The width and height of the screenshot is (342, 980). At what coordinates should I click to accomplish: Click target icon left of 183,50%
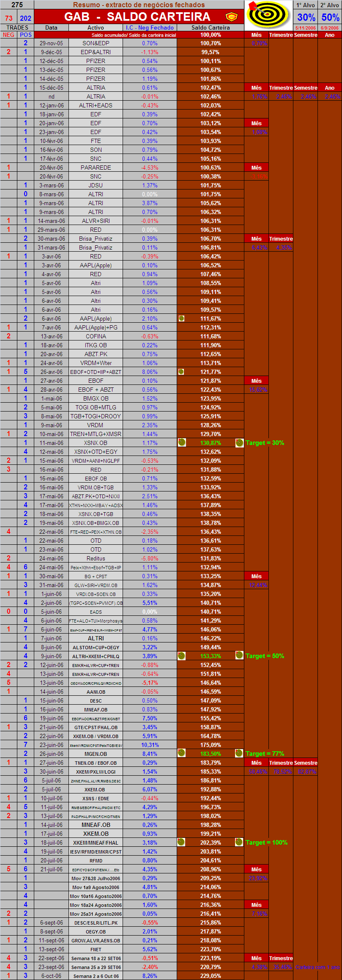click(182, 753)
